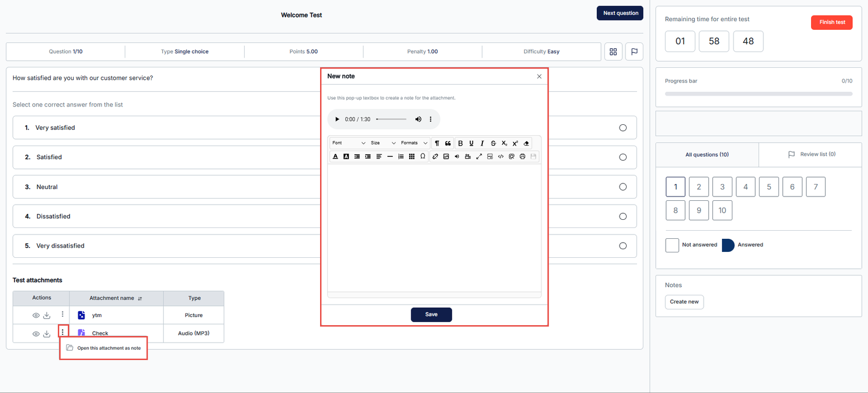The height and width of the screenshot is (393, 868).
Task: Mute the audio player
Action: pos(418,119)
